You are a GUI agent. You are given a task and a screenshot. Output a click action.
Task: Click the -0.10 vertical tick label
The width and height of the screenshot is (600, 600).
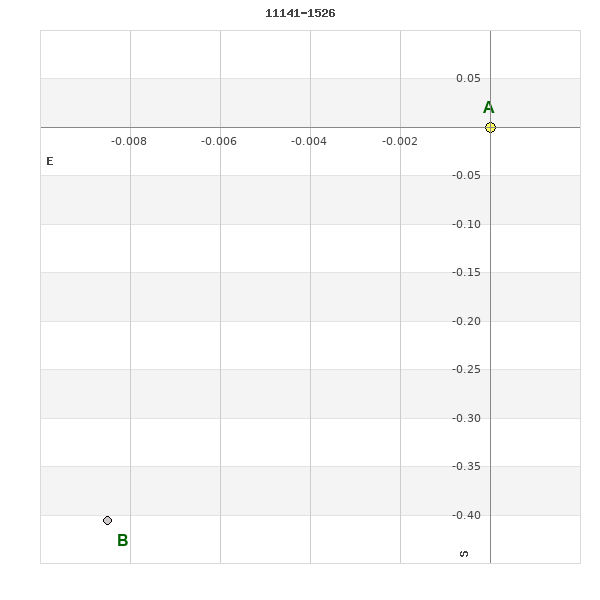tap(466, 224)
